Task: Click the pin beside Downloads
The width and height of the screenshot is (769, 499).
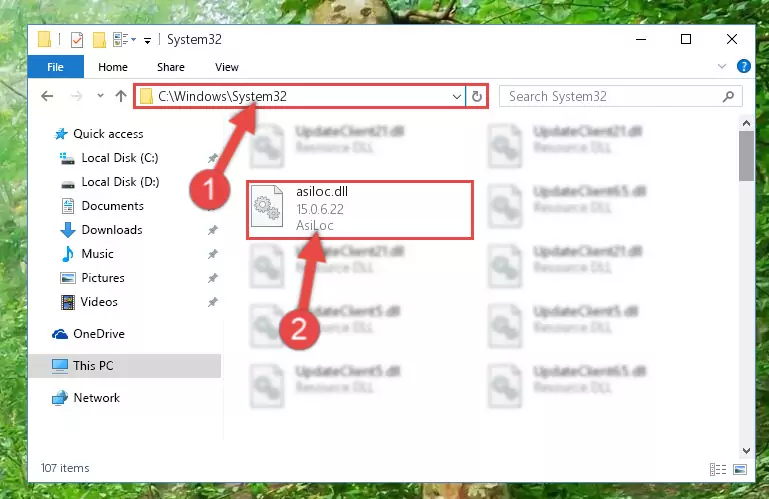Action: coord(212,230)
